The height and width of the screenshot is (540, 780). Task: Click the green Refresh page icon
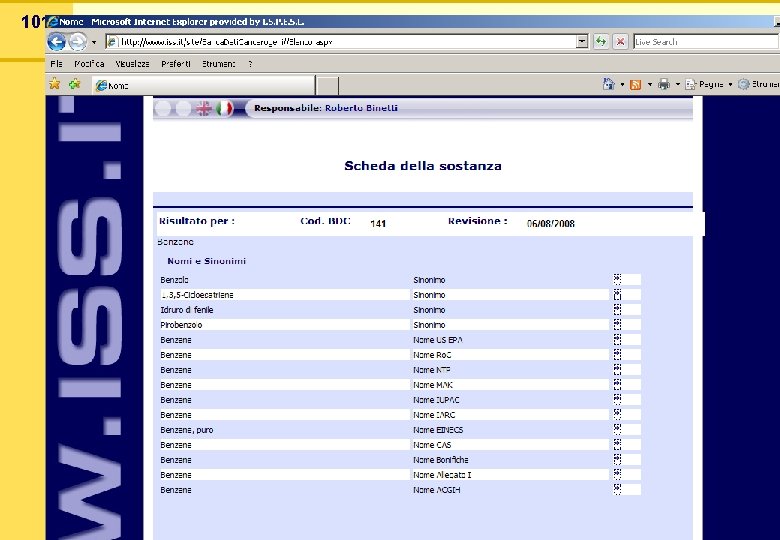pos(601,42)
